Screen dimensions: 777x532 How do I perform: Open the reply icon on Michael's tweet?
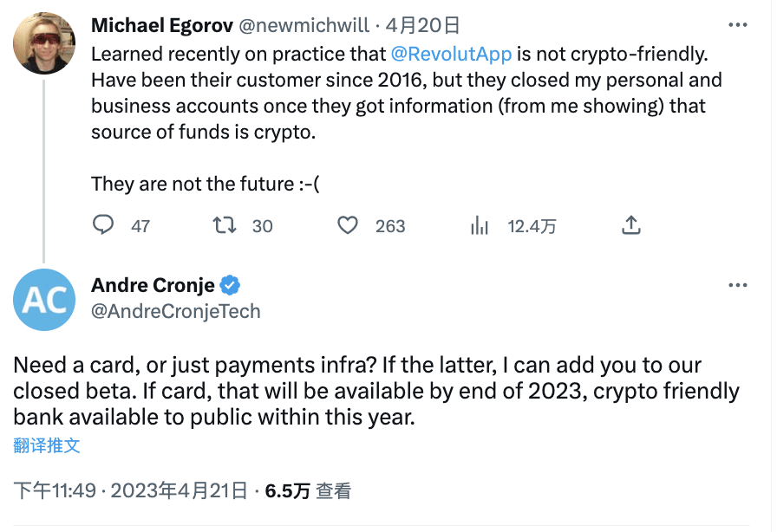(103, 225)
